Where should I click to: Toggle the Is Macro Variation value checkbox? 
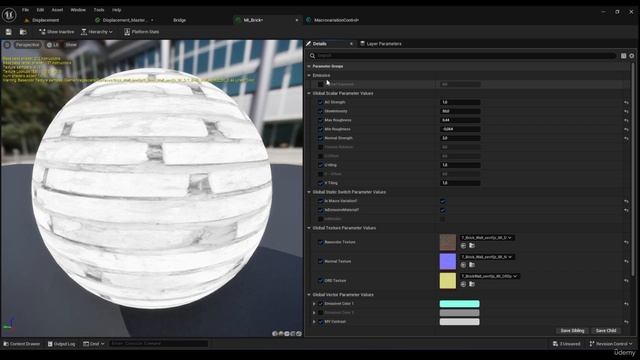coord(443,201)
